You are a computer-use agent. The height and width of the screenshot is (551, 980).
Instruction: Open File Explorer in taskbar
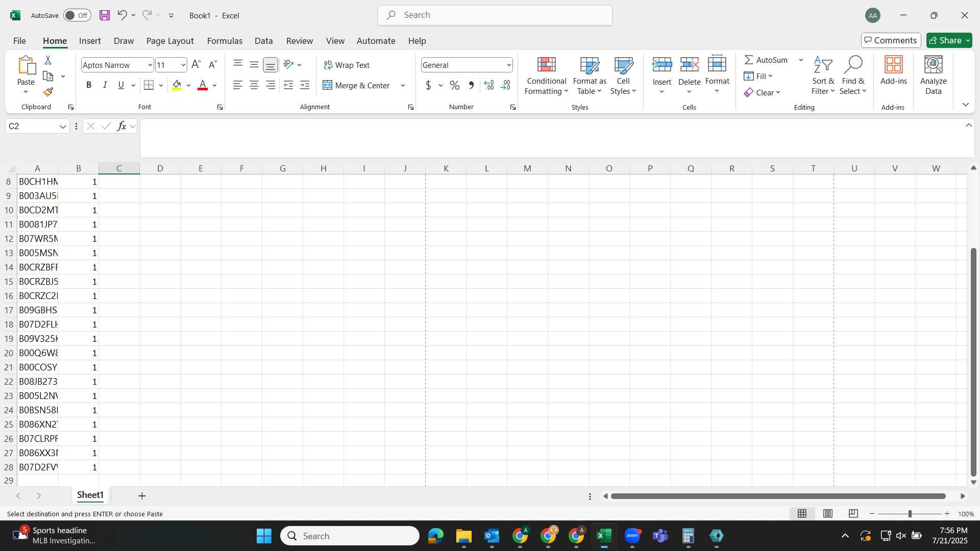463,536
